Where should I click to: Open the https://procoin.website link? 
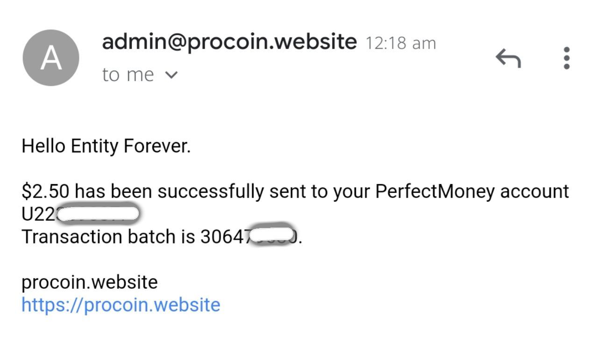121,305
